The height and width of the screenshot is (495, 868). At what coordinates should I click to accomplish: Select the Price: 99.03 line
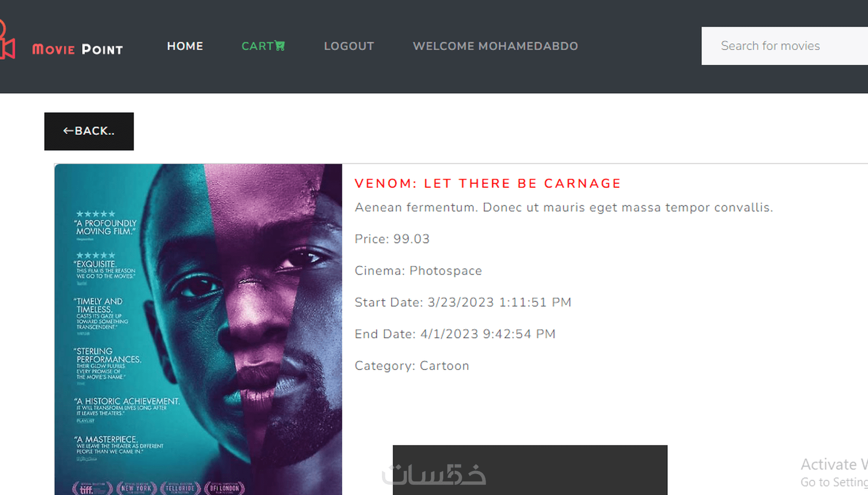(392, 239)
